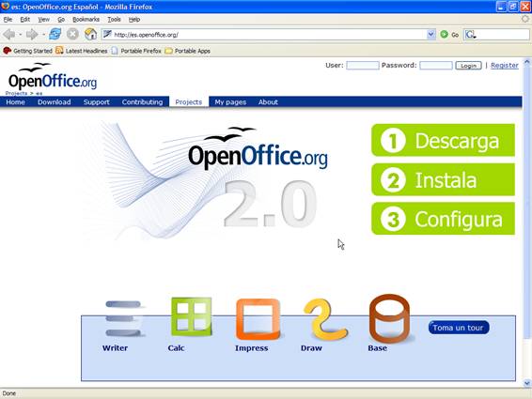This screenshot has height=399, width=532.
Task: Open the Latest Headlines feed bookmark
Action: click(82, 51)
